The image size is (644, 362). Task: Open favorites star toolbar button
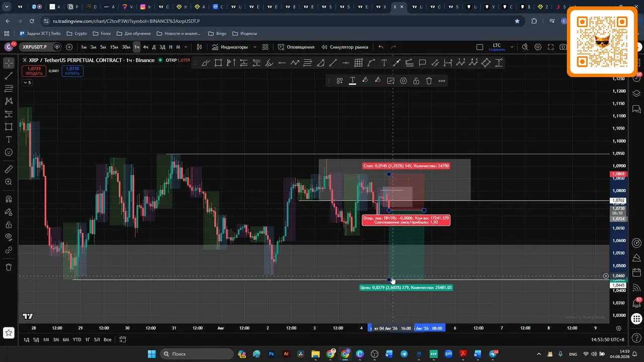point(9,332)
